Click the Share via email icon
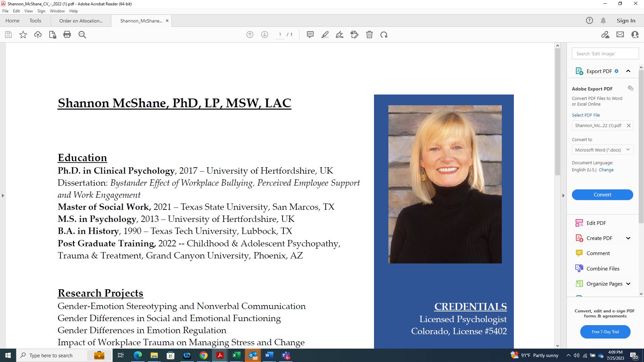This screenshot has width=644, height=362. pyautogui.click(x=620, y=35)
